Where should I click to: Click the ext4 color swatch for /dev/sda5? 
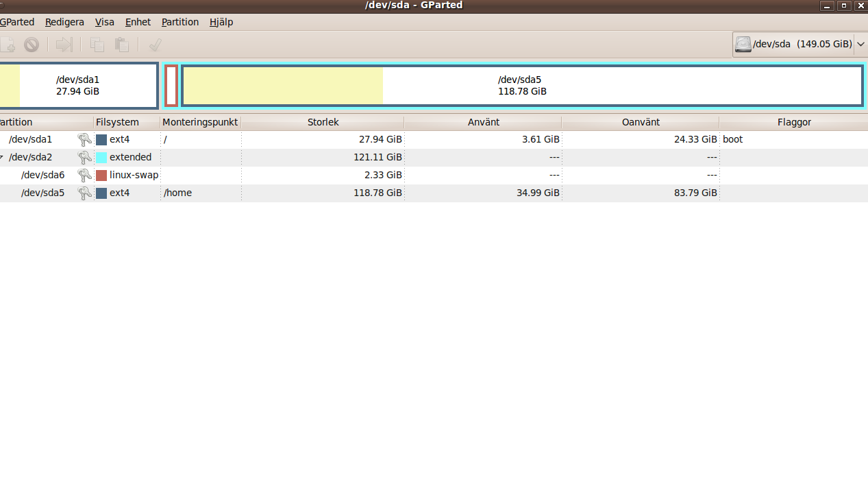[x=101, y=193]
